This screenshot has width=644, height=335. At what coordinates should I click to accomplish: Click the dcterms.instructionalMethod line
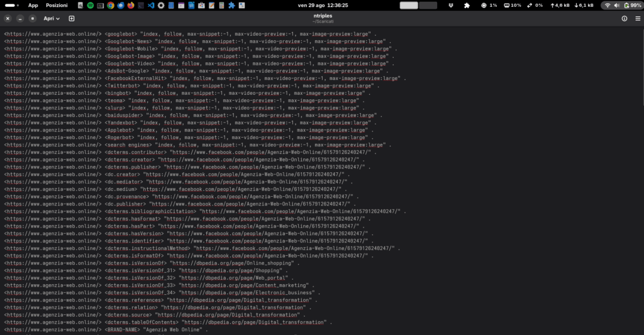pyautogui.click(x=202, y=248)
